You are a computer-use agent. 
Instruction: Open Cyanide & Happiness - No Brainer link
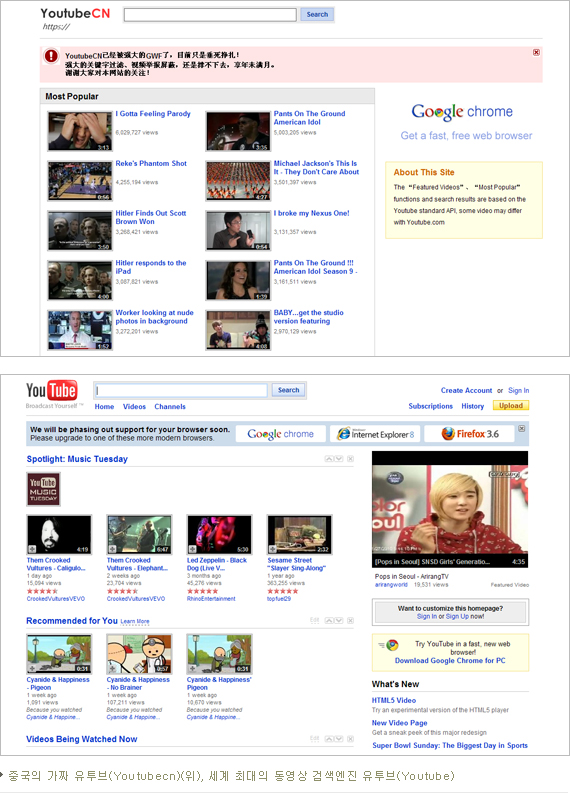(138, 684)
